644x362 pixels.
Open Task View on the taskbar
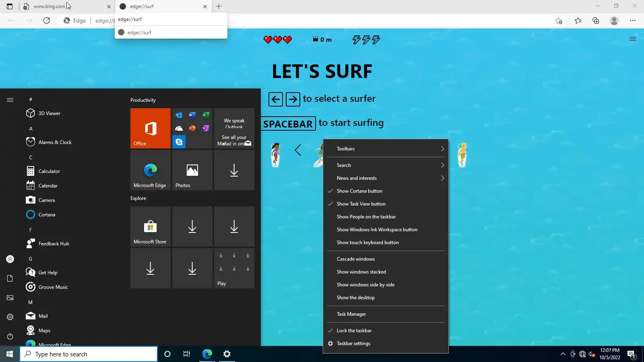point(187,354)
